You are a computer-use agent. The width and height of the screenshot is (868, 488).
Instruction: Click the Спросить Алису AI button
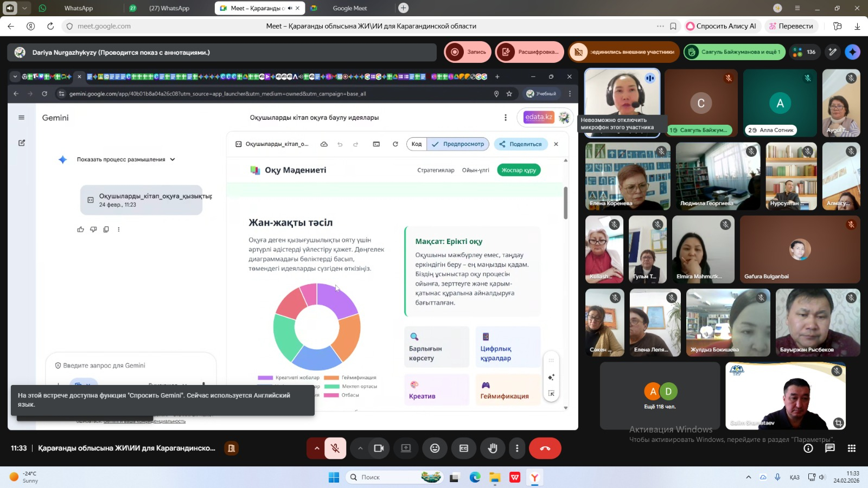click(x=721, y=26)
